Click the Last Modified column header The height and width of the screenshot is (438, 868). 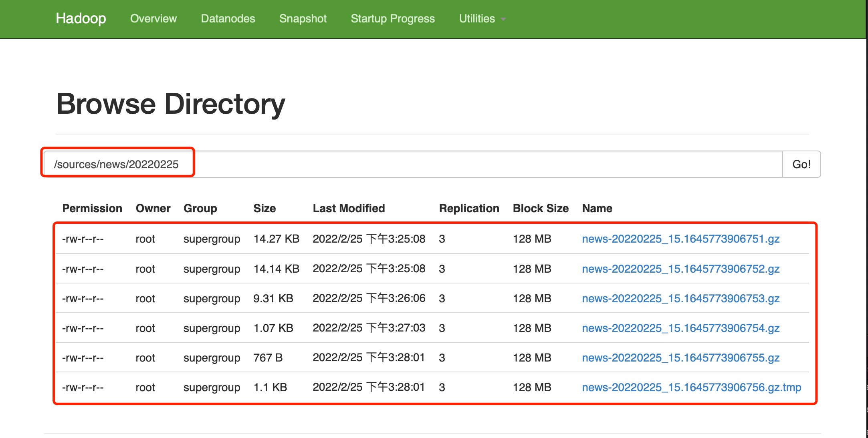pyautogui.click(x=349, y=208)
